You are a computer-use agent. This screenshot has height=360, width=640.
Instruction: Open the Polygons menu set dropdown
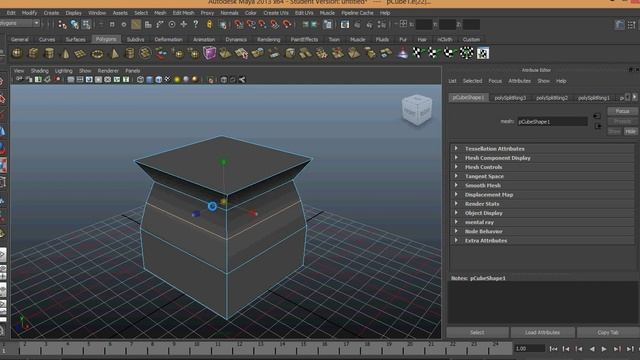click(20, 23)
